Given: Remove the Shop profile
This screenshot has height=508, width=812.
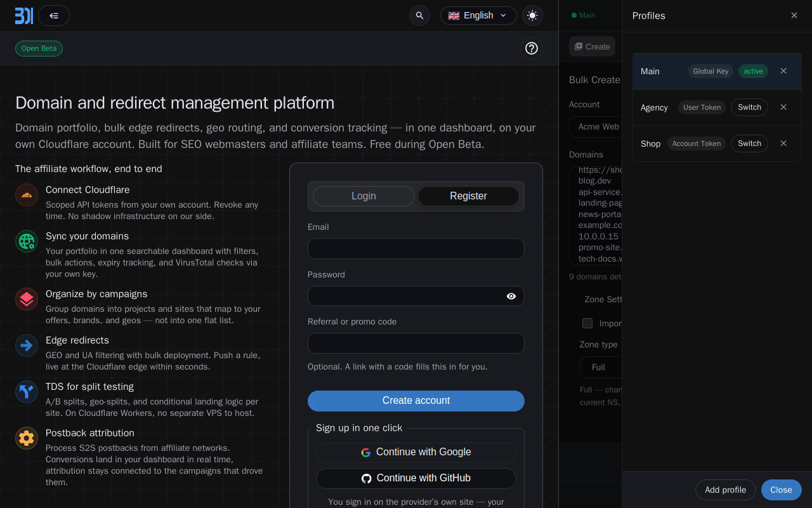Looking at the screenshot, I should [783, 144].
